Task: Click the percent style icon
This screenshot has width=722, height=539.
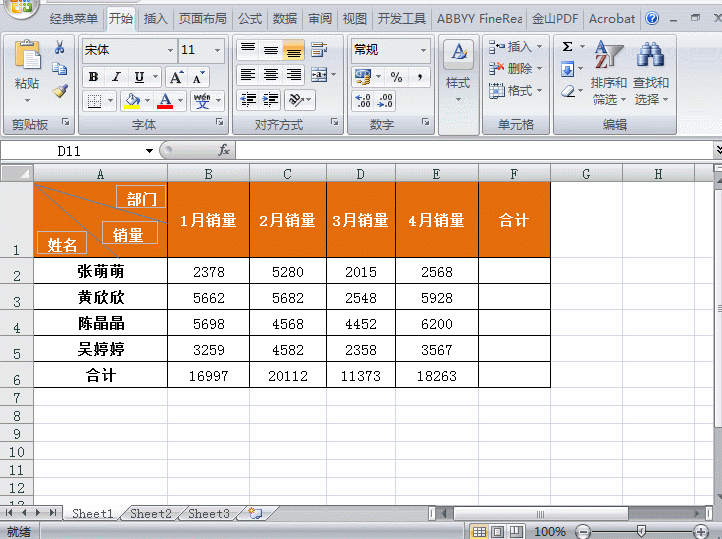Action: coord(396,77)
